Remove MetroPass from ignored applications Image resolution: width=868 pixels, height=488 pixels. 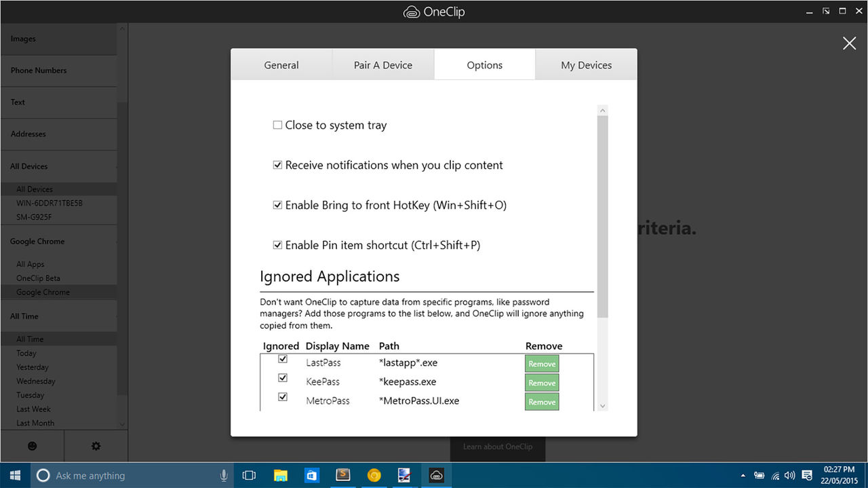click(542, 402)
